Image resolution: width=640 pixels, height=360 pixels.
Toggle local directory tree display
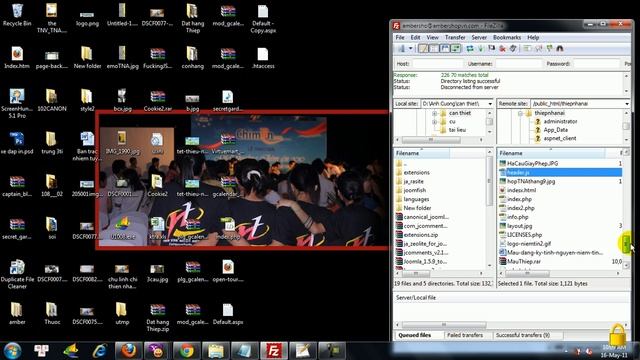[434, 49]
